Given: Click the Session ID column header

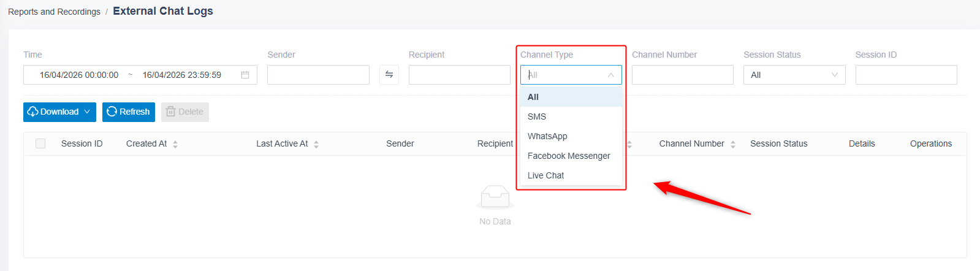Looking at the screenshot, I should 82,143.
